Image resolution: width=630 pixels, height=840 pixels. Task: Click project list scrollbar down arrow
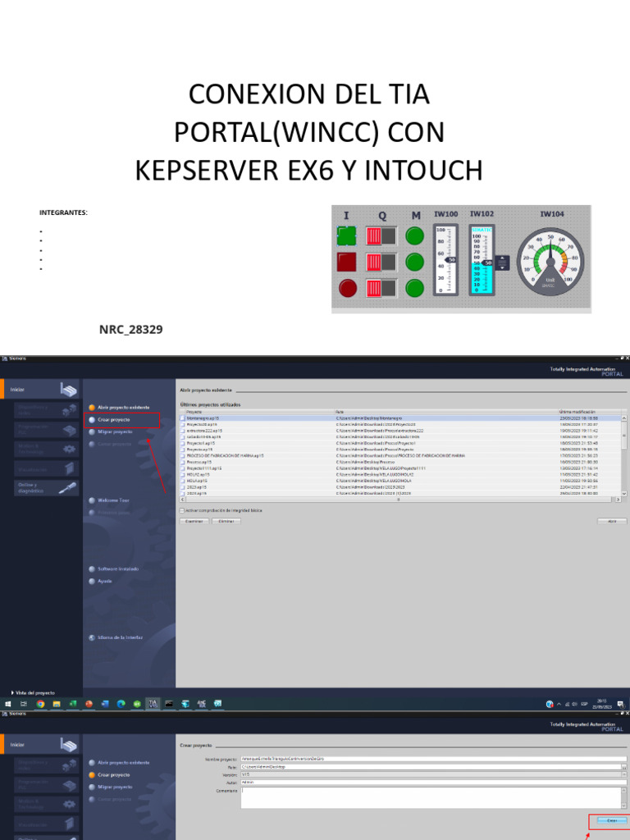[x=623, y=493]
